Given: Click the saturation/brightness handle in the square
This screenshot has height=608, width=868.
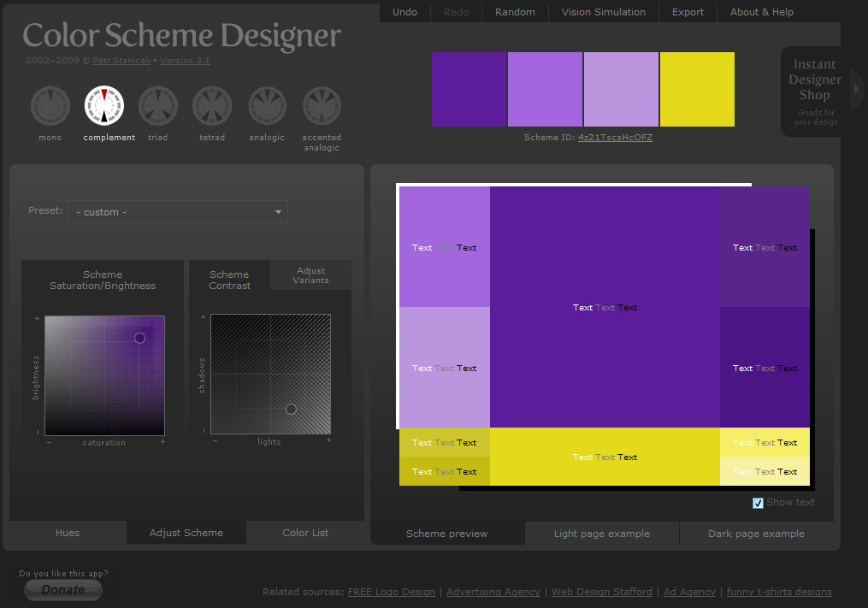Looking at the screenshot, I should point(139,339).
